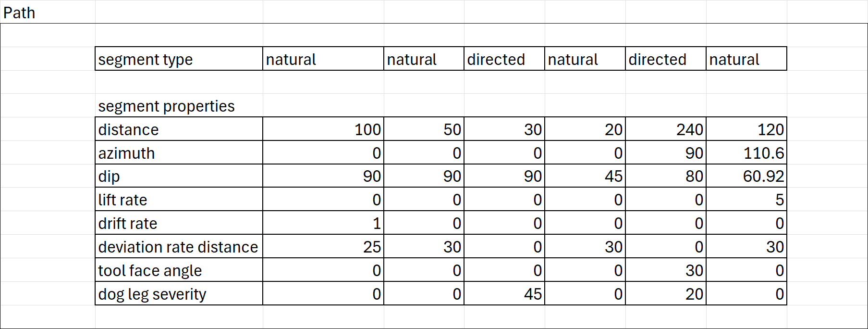Click deviation rate distance cell showing 25
868x329 pixels.
point(323,246)
